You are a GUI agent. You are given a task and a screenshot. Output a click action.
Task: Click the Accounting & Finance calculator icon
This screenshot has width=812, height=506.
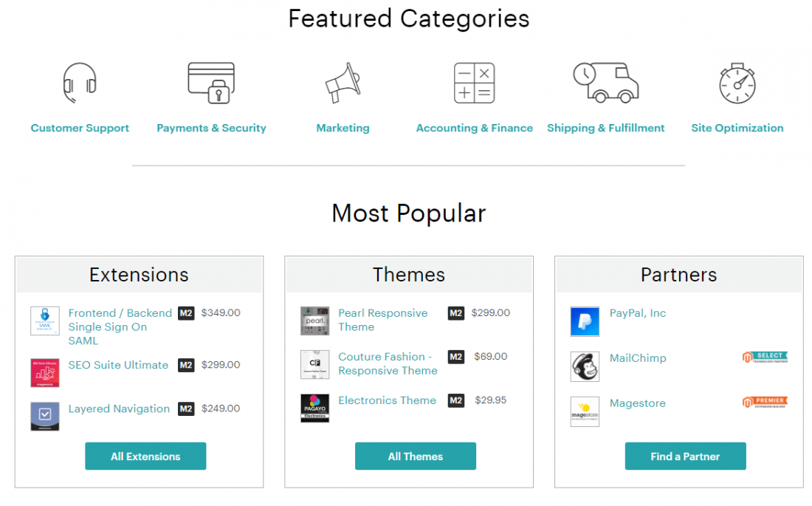pyautogui.click(x=475, y=83)
